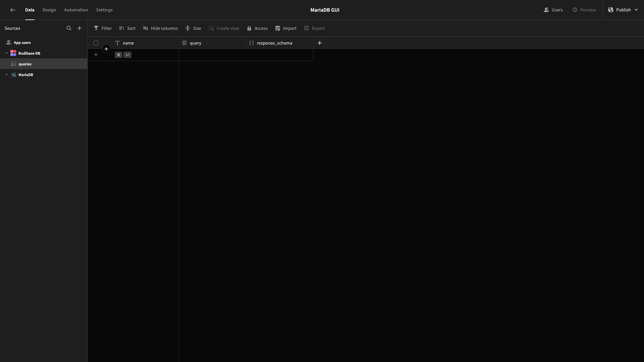Image resolution: width=644 pixels, height=362 pixels.
Task: Search sources with the magnifier icon
Action: tap(69, 28)
